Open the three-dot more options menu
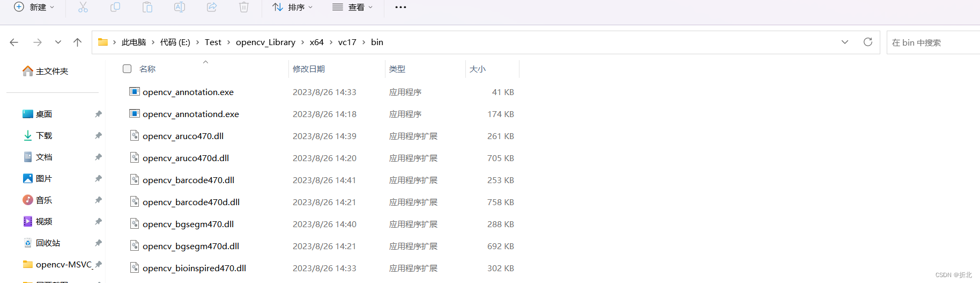The height and width of the screenshot is (283, 980). (400, 7)
